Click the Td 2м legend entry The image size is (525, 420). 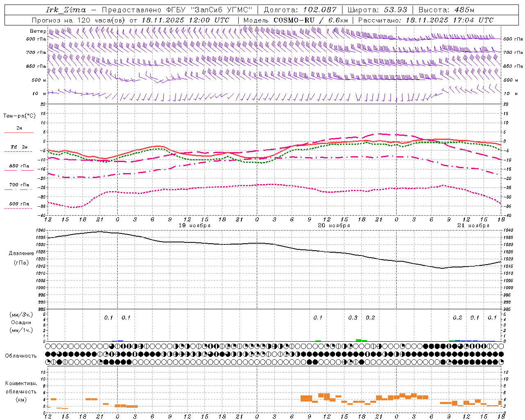coord(19,147)
